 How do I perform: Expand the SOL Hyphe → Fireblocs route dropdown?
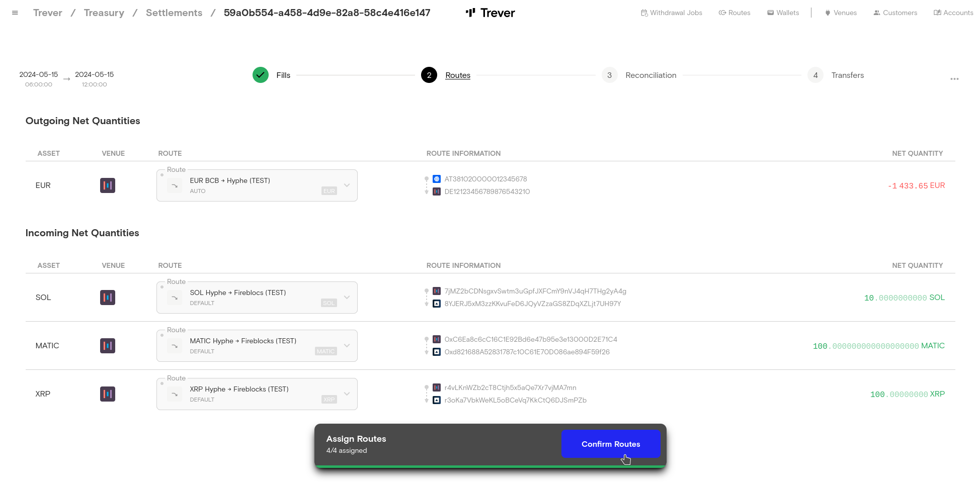[347, 298]
